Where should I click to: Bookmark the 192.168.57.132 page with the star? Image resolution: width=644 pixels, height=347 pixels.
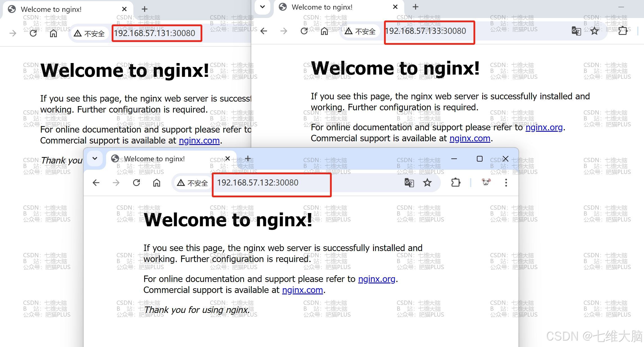click(x=427, y=183)
